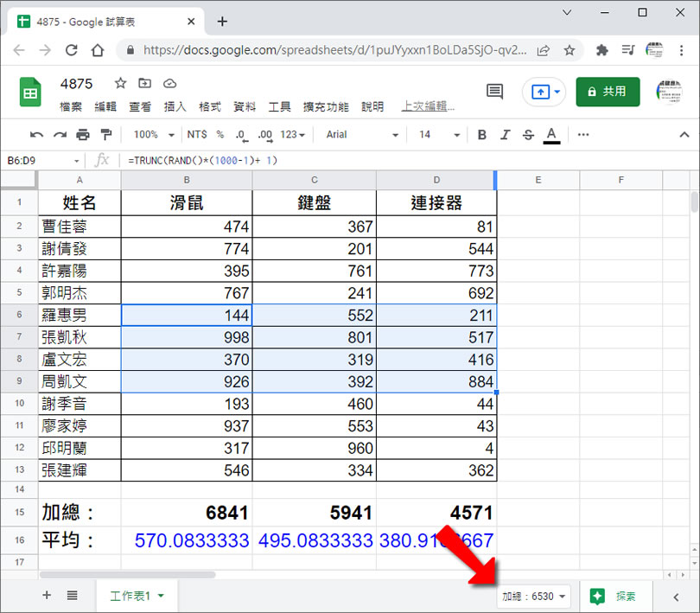Toggle the side panel chevron
Image resolution: width=700 pixels, height=613 pixels.
[x=677, y=597]
